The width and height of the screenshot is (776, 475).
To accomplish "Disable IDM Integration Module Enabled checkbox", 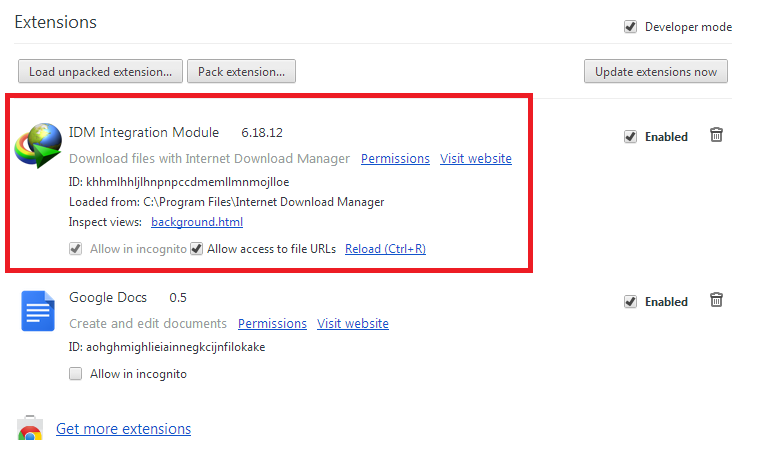I will [x=630, y=137].
